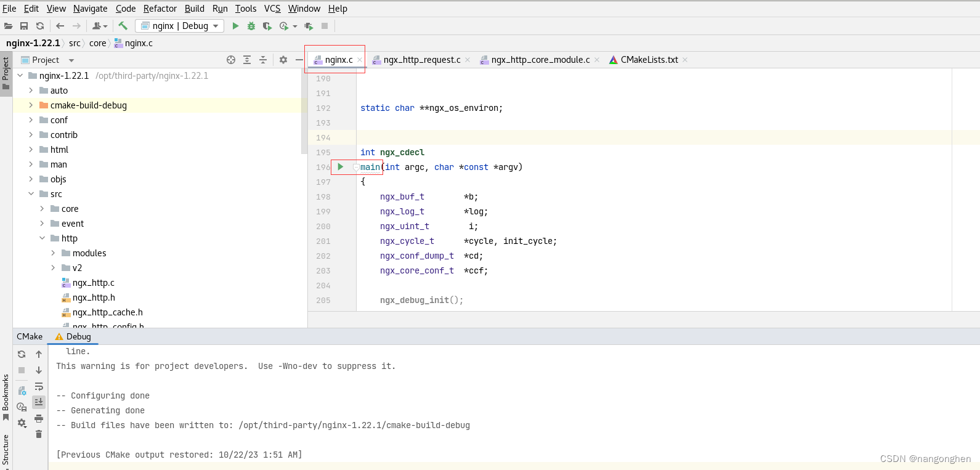This screenshot has width=980, height=470.
Task: Click Reload CMake Project in the CMake panel
Action: click(x=22, y=354)
